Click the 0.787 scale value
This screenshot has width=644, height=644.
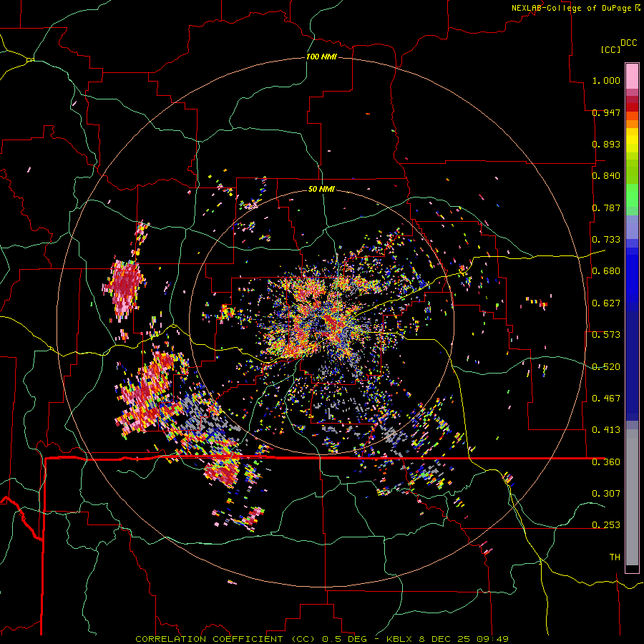click(x=606, y=208)
